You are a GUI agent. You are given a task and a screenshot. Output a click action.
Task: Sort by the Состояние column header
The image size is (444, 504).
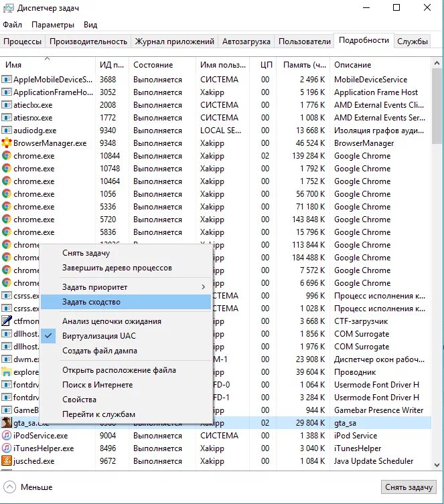click(162, 65)
